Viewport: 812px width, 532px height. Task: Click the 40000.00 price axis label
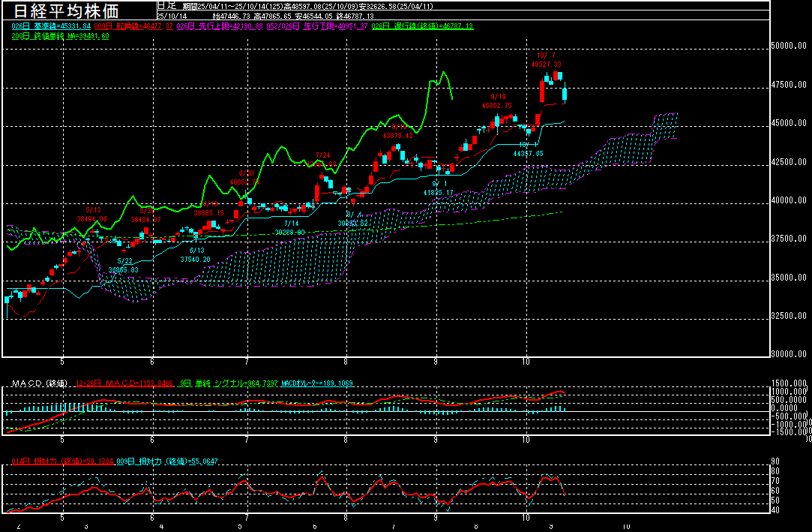pos(790,200)
